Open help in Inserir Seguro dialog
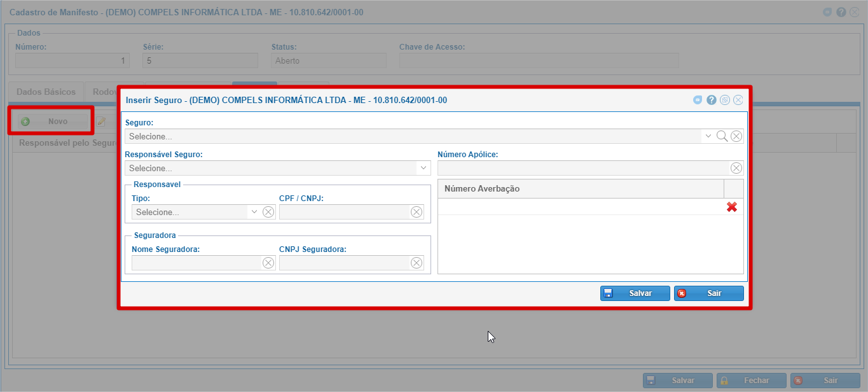Screen dimensions: 868x392 pyautogui.click(x=712, y=100)
